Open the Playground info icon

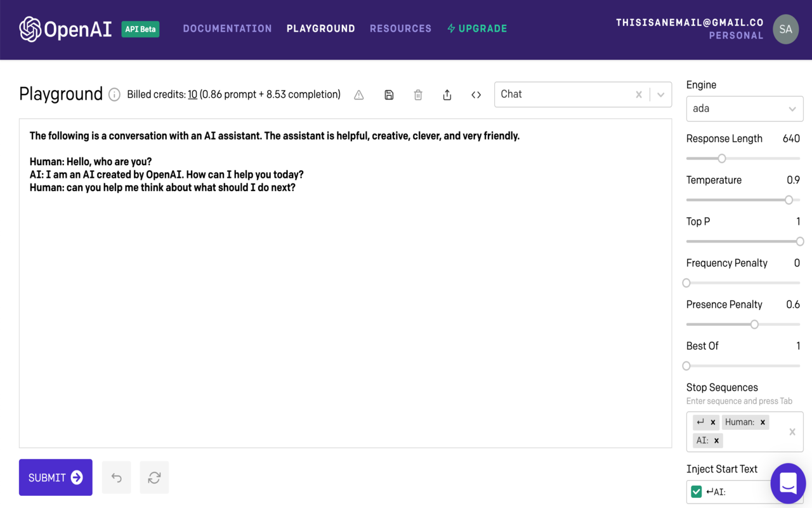point(114,95)
